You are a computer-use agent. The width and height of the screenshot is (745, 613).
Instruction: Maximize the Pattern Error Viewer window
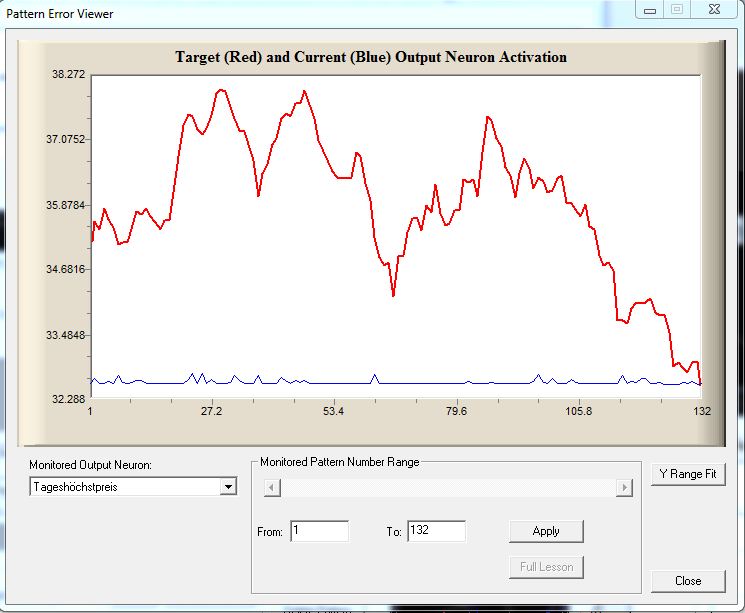point(677,10)
